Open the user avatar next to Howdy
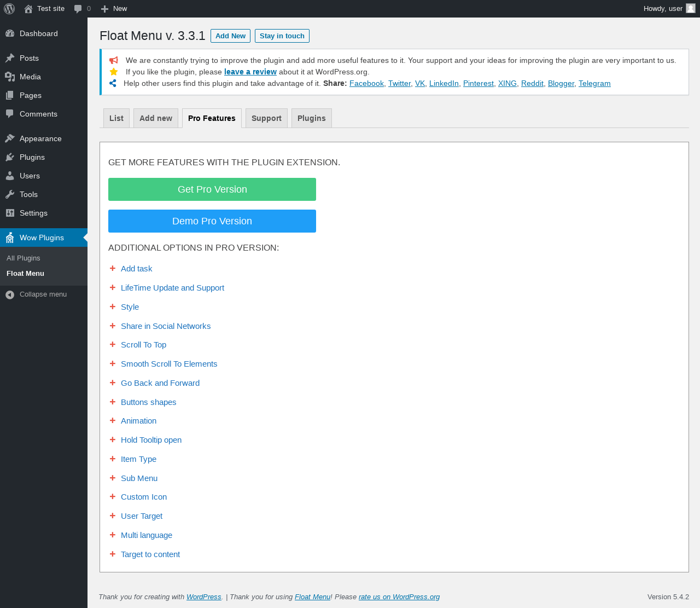This screenshot has height=608, width=700. point(691,8)
